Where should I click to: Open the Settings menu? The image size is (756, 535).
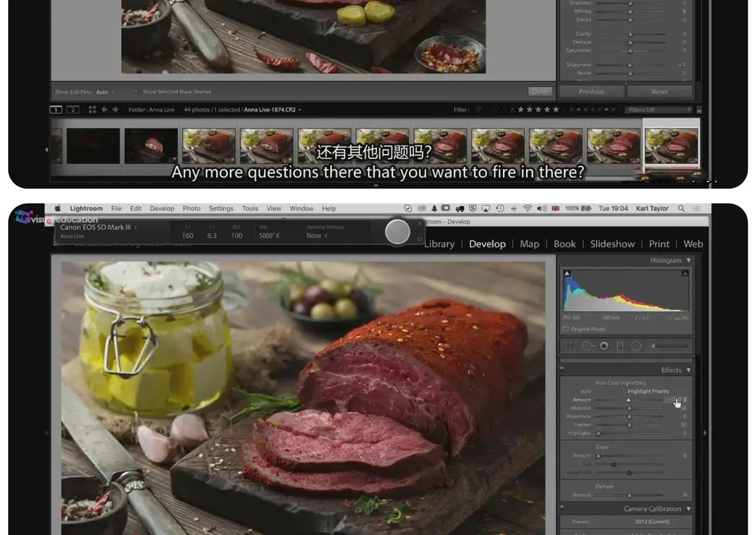(221, 208)
